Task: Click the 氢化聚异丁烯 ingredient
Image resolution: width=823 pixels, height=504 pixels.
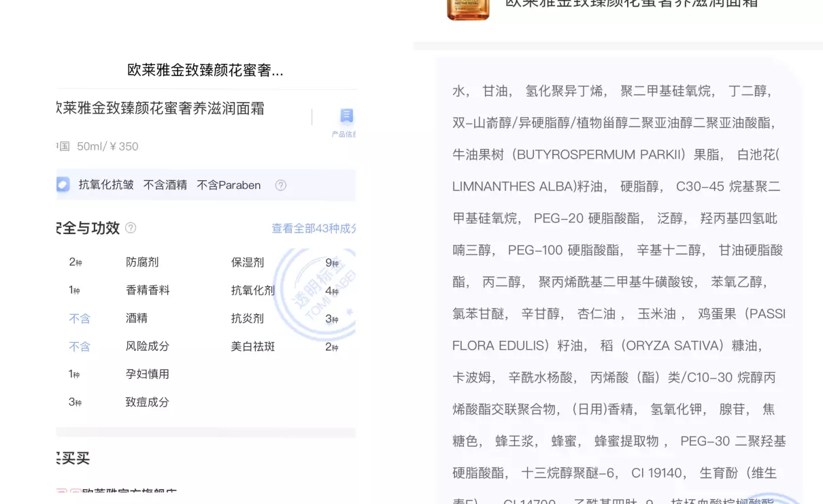Action: point(567,91)
